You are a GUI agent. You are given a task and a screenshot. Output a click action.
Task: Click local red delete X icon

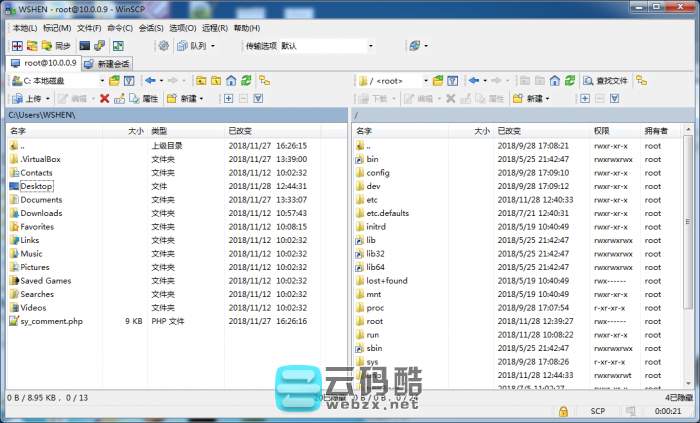104,99
